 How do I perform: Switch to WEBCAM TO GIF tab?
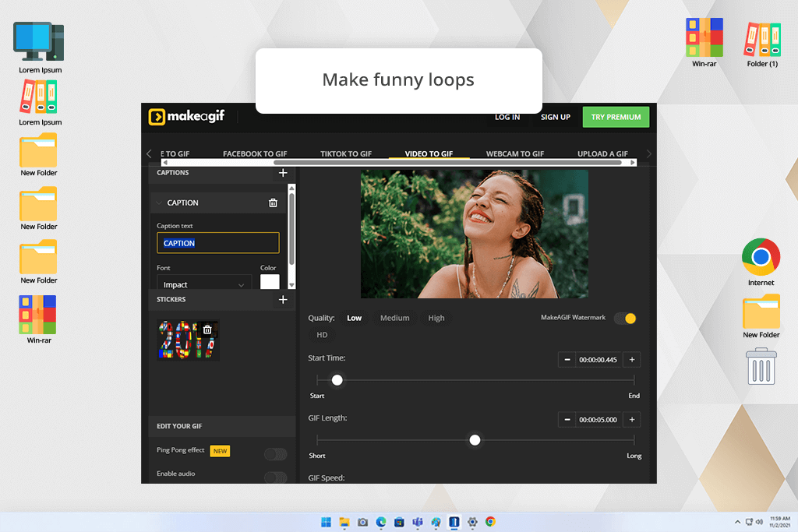[x=515, y=153]
